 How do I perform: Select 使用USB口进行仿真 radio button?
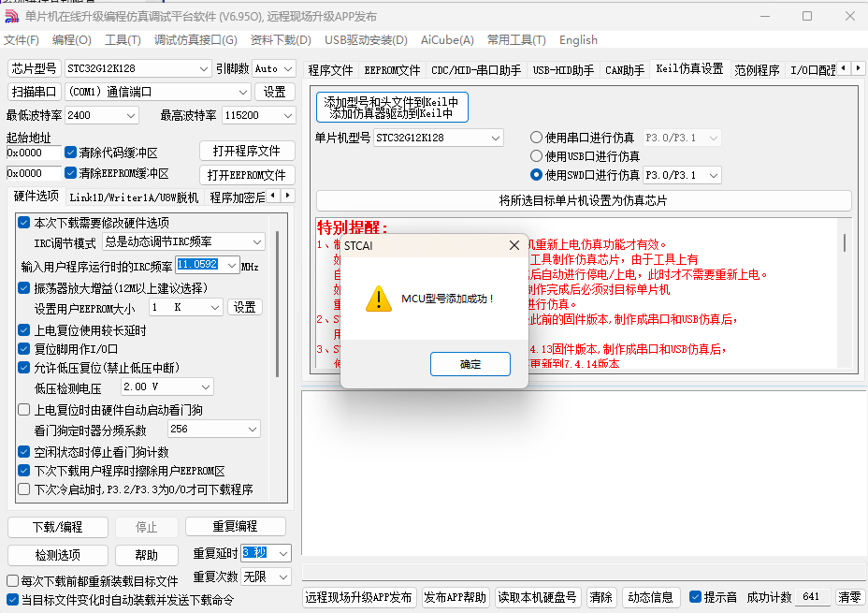tap(536, 156)
